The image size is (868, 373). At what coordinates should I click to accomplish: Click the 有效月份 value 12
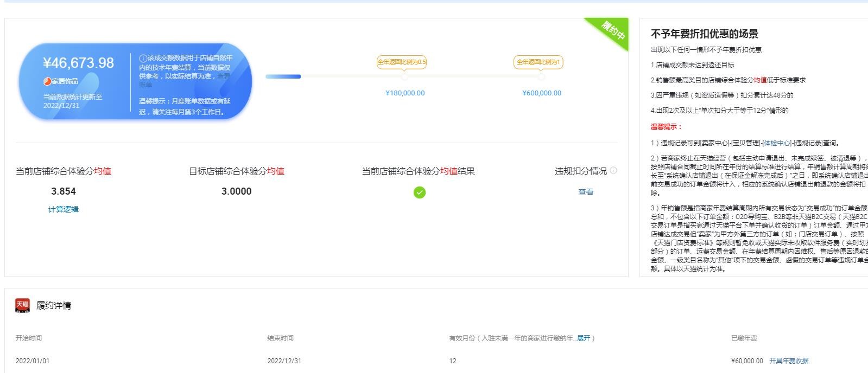click(x=453, y=361)
